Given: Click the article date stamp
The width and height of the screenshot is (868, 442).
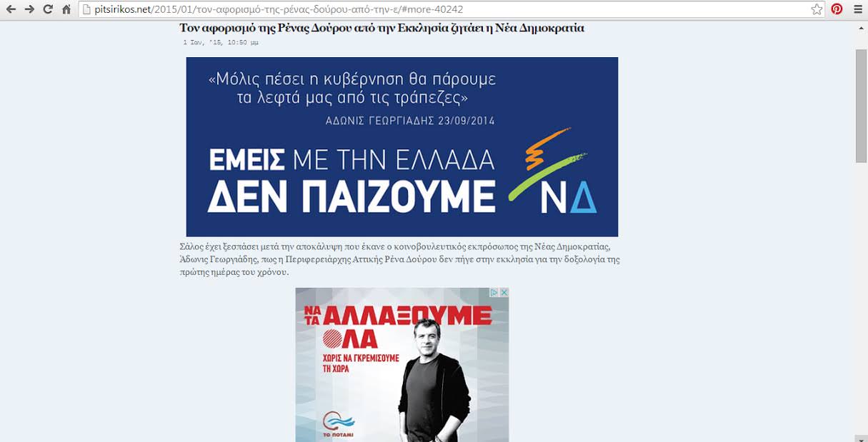Looking at the screenshot, I should coord(221,43).
